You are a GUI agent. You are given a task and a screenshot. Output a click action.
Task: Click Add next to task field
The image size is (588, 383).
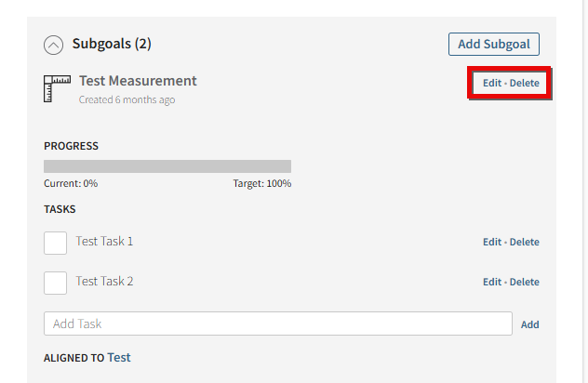pyautogui.click(x=530, y=324)
